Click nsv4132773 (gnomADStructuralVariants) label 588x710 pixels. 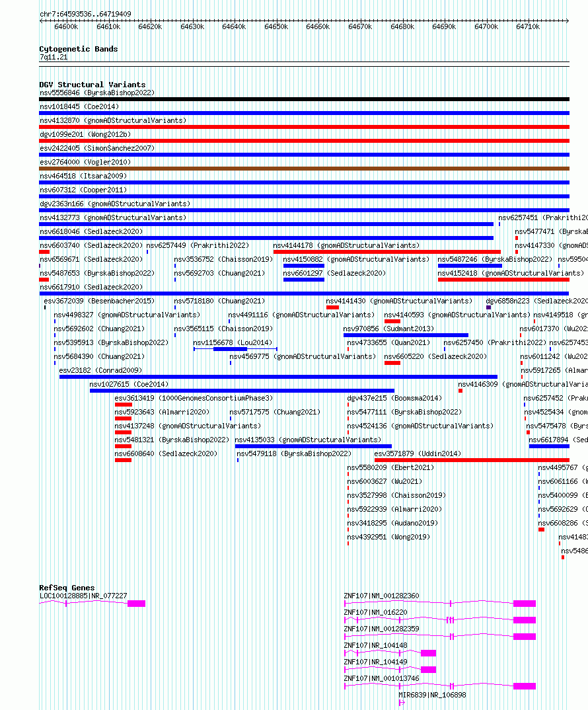pyautogui.click(x=113, y=217)
